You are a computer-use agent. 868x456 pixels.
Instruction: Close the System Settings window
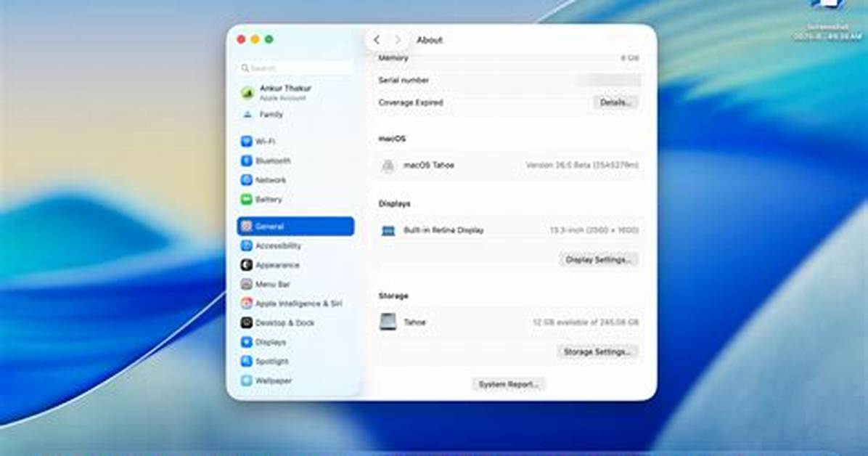241,39
